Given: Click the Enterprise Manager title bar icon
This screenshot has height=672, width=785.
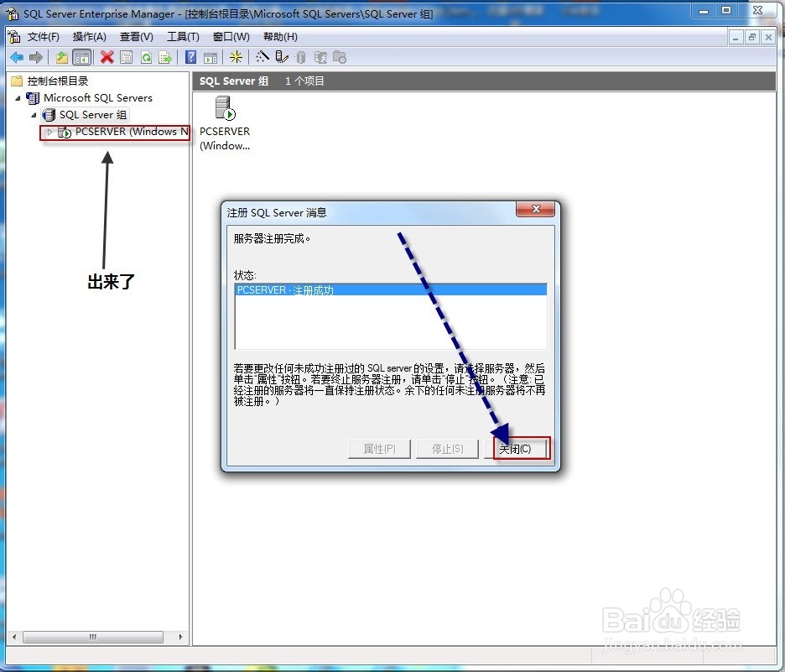Looking at the screenshot, I should [x=12, y=13].
